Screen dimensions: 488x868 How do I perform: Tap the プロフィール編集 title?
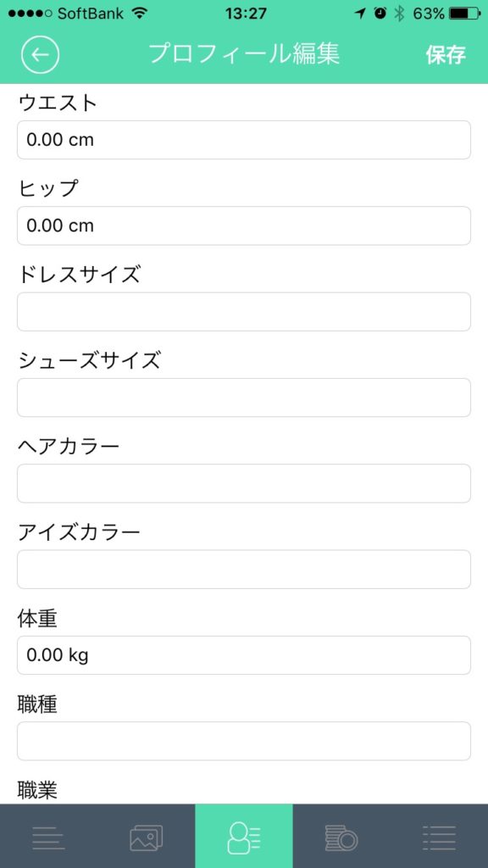(244, 53)
